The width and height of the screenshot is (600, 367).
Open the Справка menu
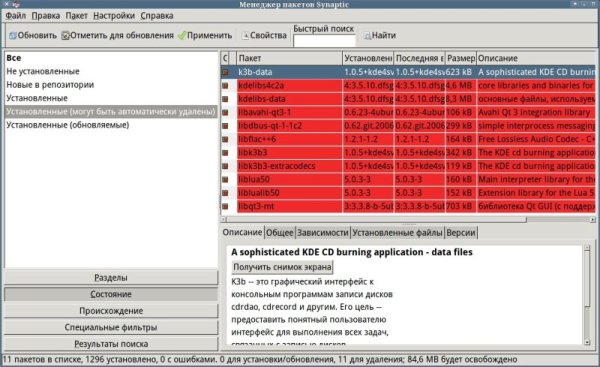[x=157, y=16]
